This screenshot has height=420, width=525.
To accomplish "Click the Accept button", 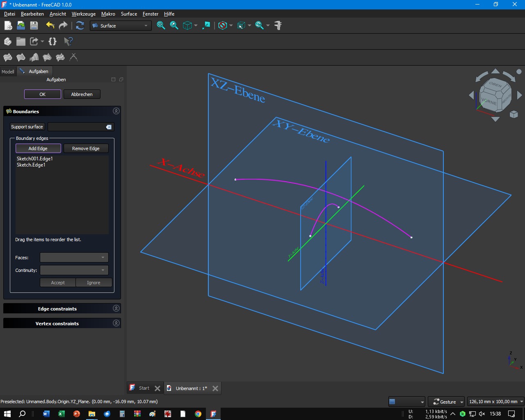I will point(58,283).
